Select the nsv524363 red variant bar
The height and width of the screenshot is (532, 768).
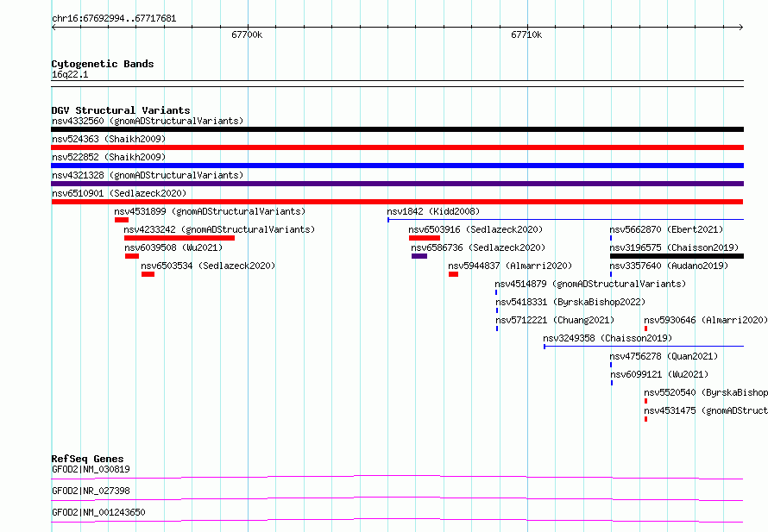click(397, 147)
